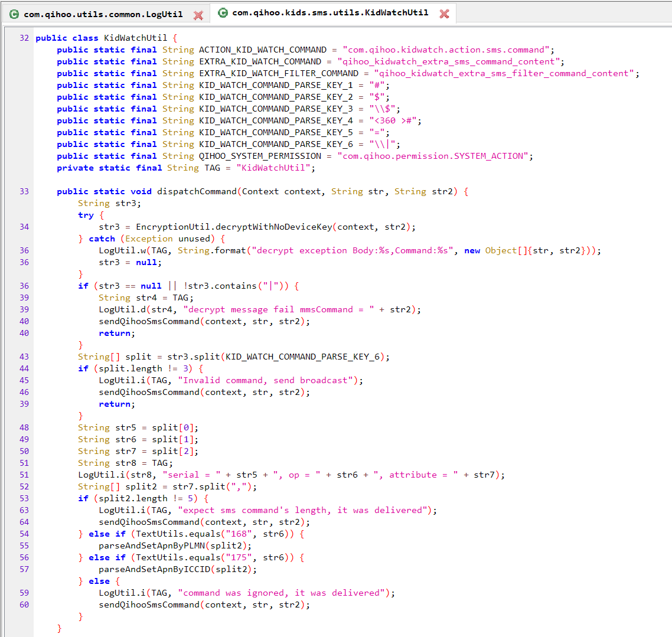Click the "com.qihoo.kidwatch.action.sms.command" string
672x637 pixels.
click(x=446, y=50)
